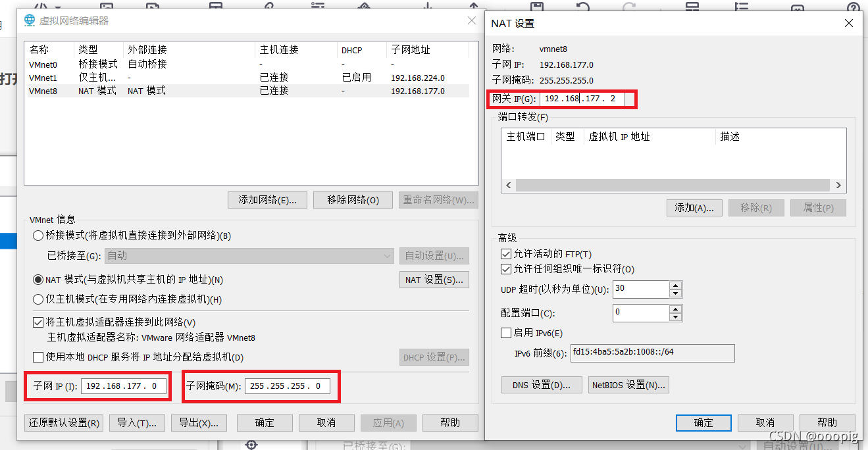Select the VMnet8 row in network list

pyautogui.click(x=247, y=91)
